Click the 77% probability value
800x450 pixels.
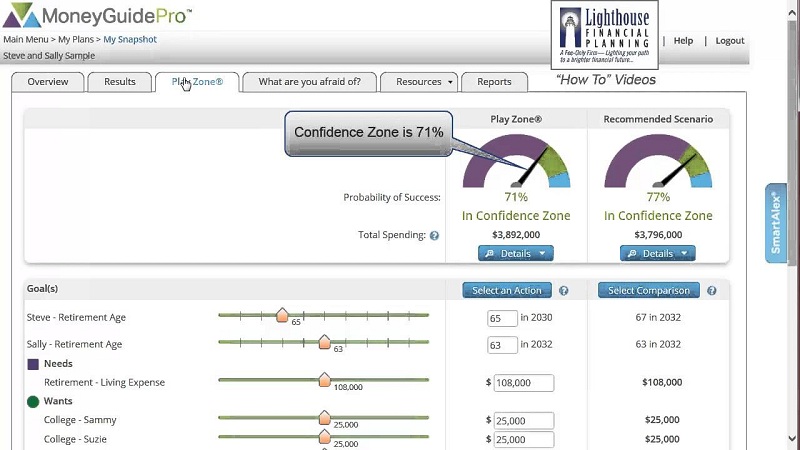click(658, 197)
